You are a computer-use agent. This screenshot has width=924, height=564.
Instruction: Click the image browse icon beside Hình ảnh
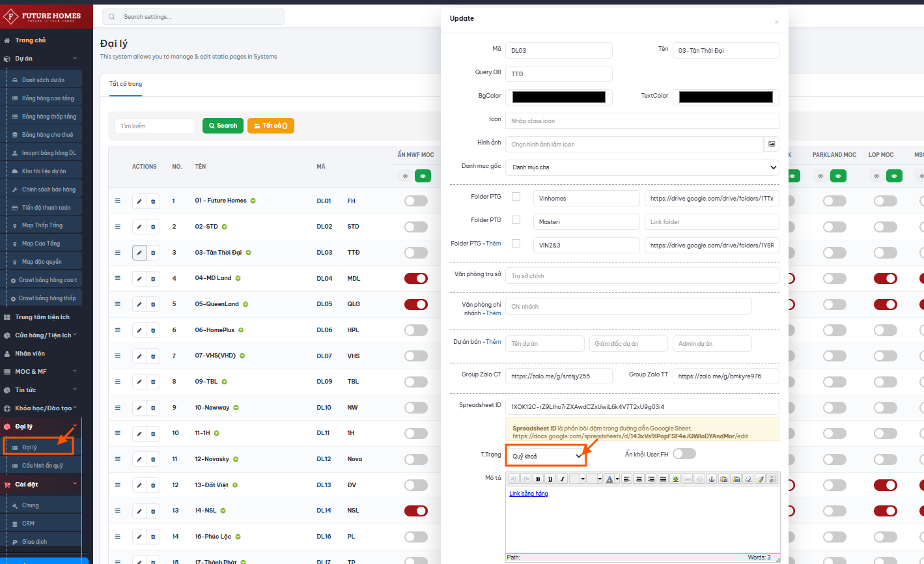pos(772,144)
